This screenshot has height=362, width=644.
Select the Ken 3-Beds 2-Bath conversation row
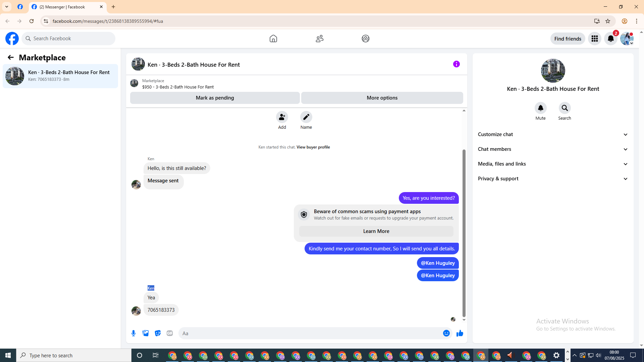[60, 76]
